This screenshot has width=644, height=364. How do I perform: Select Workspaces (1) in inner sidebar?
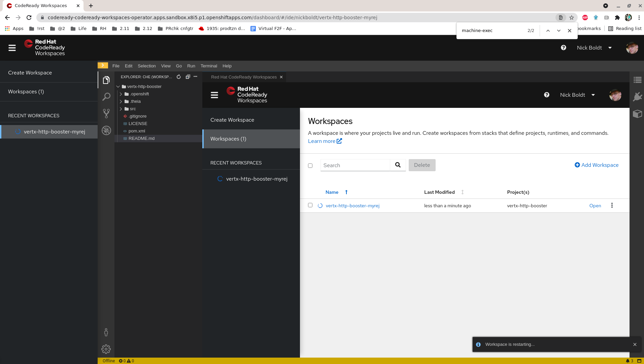(251, 139)
